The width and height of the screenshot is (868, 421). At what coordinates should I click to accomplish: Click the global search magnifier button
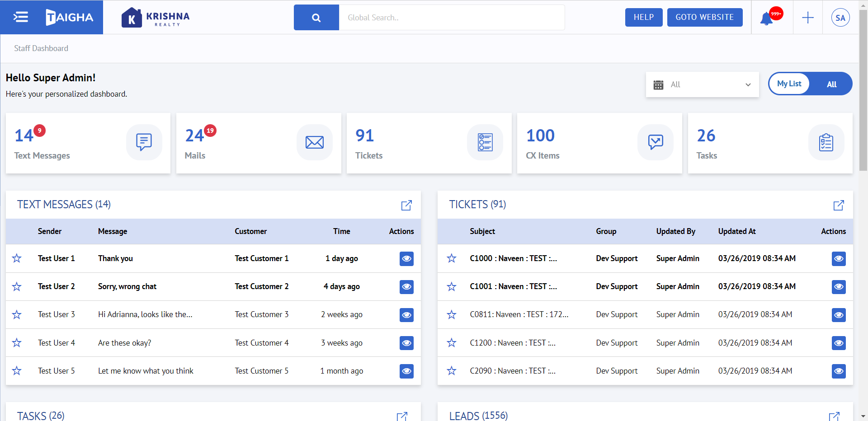tap(316, 18)
